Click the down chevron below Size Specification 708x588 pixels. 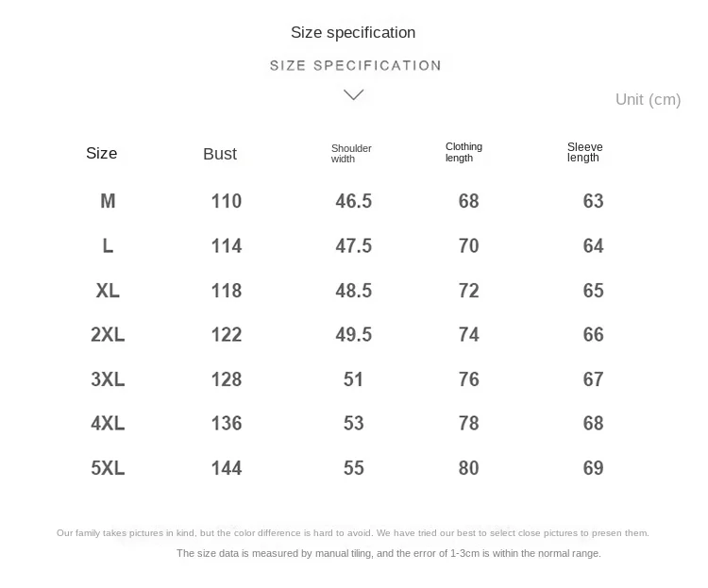point(354,94)
